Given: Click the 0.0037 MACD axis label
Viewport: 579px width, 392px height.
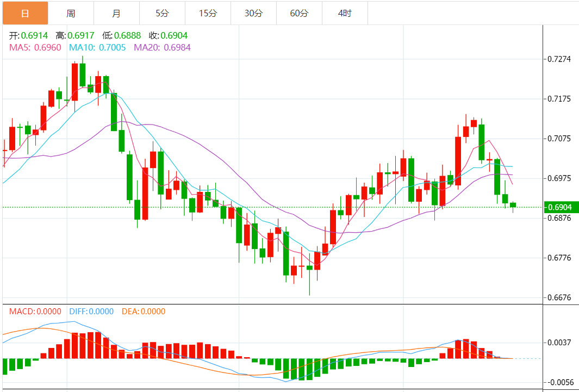Looking at the screenshot, I should (x=561, y=343).
